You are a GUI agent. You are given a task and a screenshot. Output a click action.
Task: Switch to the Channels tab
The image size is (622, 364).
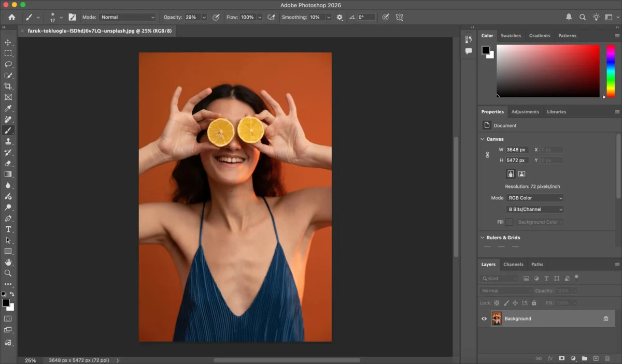pos(513,265)
